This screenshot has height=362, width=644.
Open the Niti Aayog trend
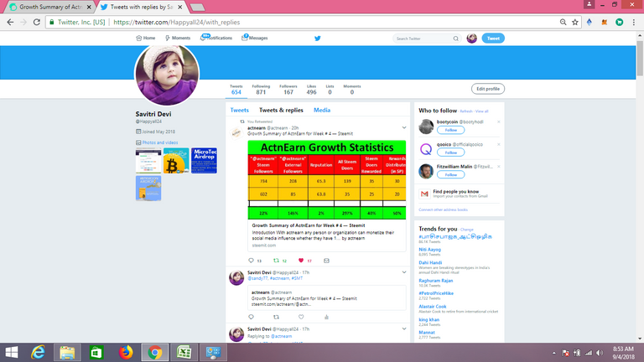(429, 250)
